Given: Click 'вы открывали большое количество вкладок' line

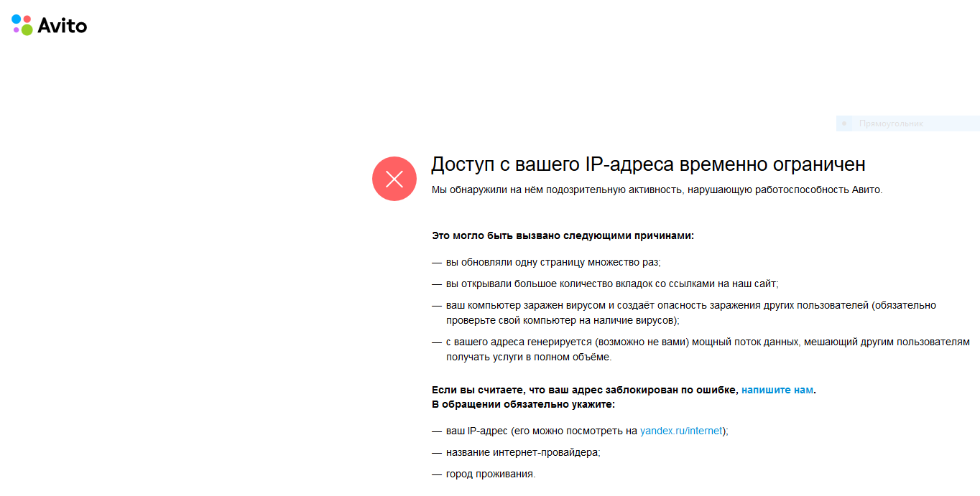Looking at the screenshot, I should pos(612,284).
